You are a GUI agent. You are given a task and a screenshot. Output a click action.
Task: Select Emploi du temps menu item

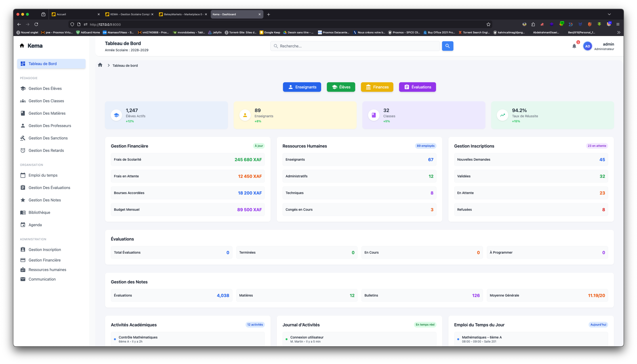pos(43,175)
